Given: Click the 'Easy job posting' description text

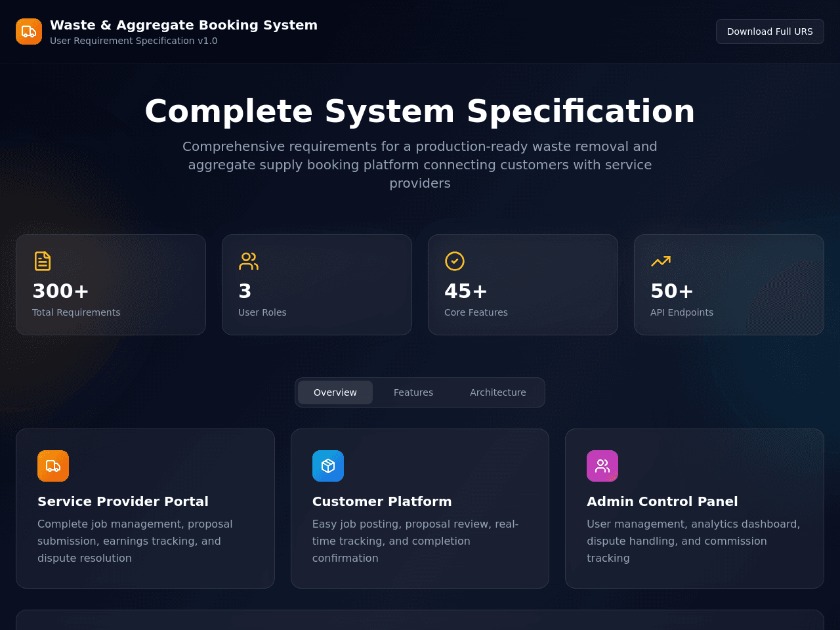Looking at the screenshot, I should tap(415, 541).
